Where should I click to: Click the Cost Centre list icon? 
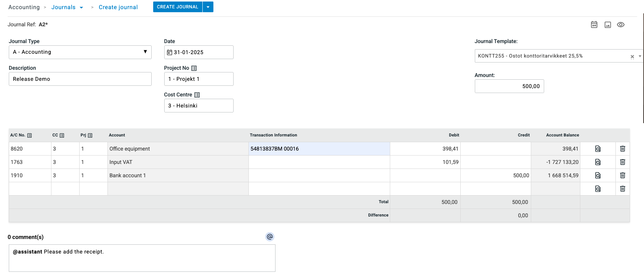[x=197, y=95]
